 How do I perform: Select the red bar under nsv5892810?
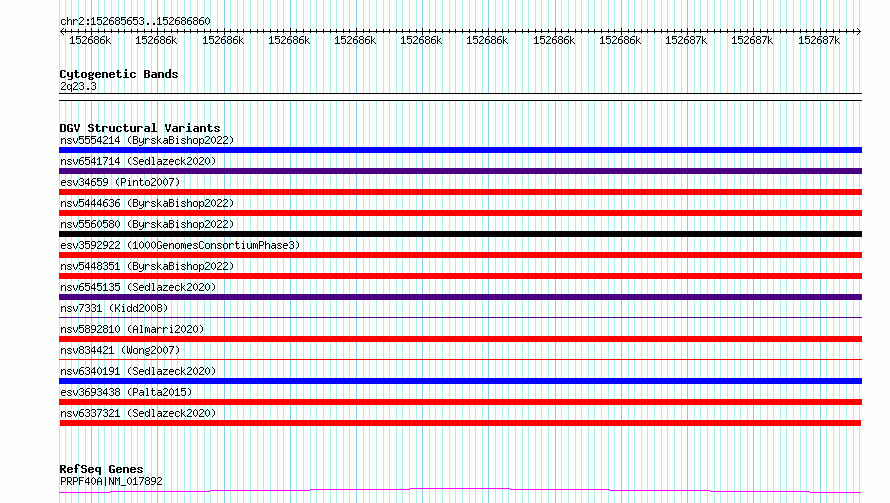click(460, 339)
